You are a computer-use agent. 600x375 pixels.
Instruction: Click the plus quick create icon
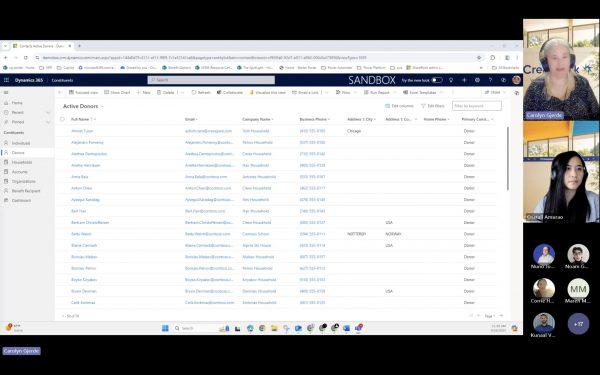coord(464,80)
